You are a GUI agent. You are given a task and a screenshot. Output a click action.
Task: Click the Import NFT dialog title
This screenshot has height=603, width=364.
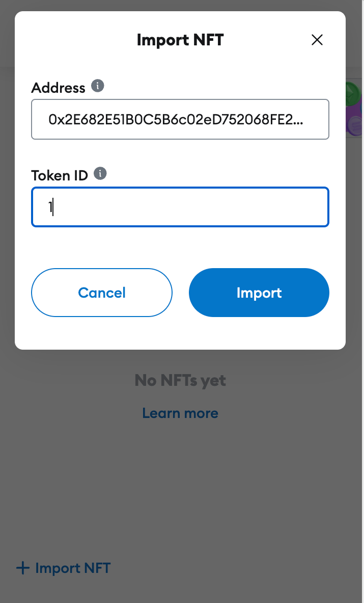(180, 40)
